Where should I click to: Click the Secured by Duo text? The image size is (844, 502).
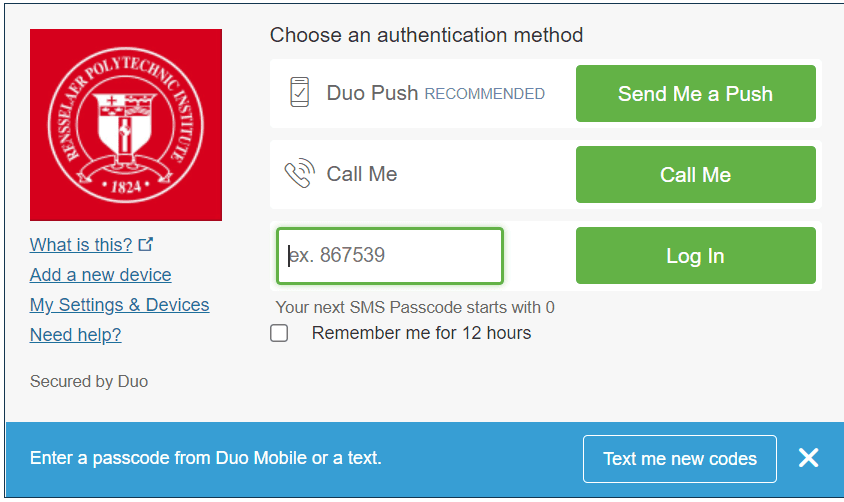click(89, 381)
